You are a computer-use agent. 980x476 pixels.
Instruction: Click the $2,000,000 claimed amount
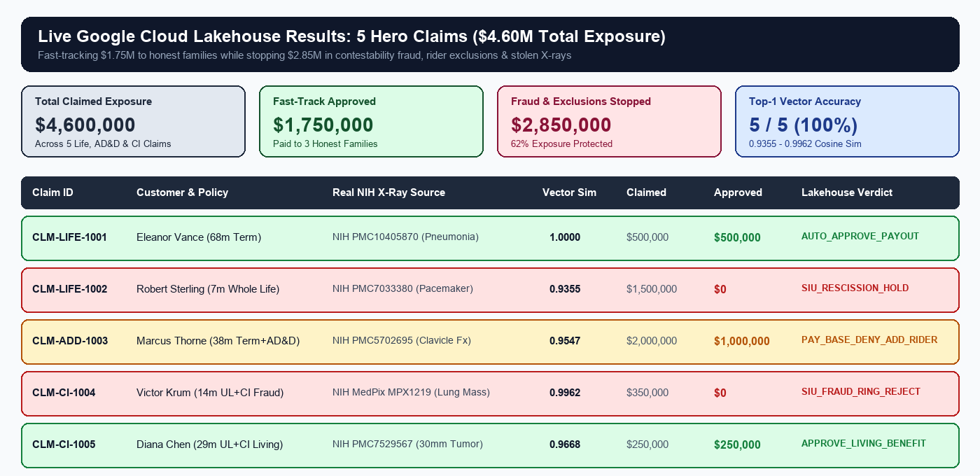[x=652, y=341]
